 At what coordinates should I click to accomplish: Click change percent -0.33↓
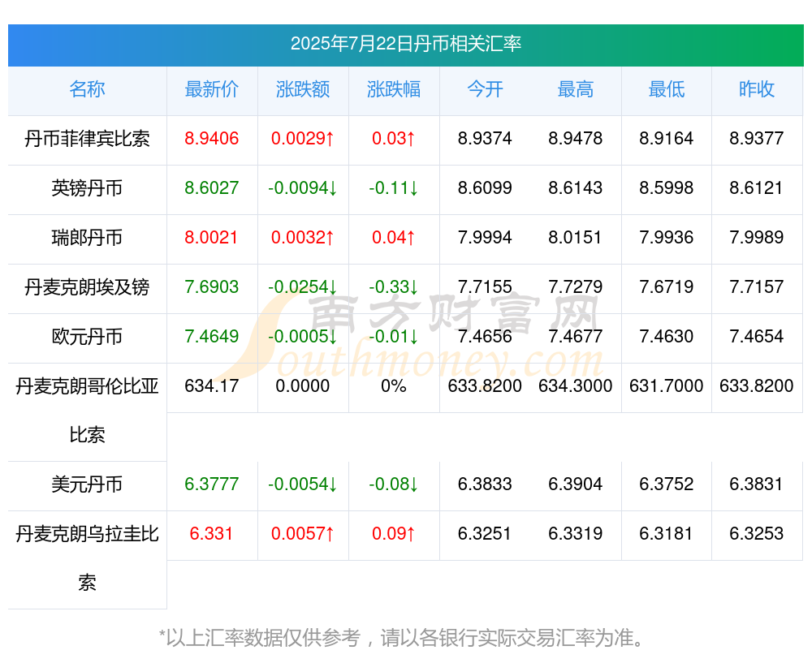coord(394,286)
